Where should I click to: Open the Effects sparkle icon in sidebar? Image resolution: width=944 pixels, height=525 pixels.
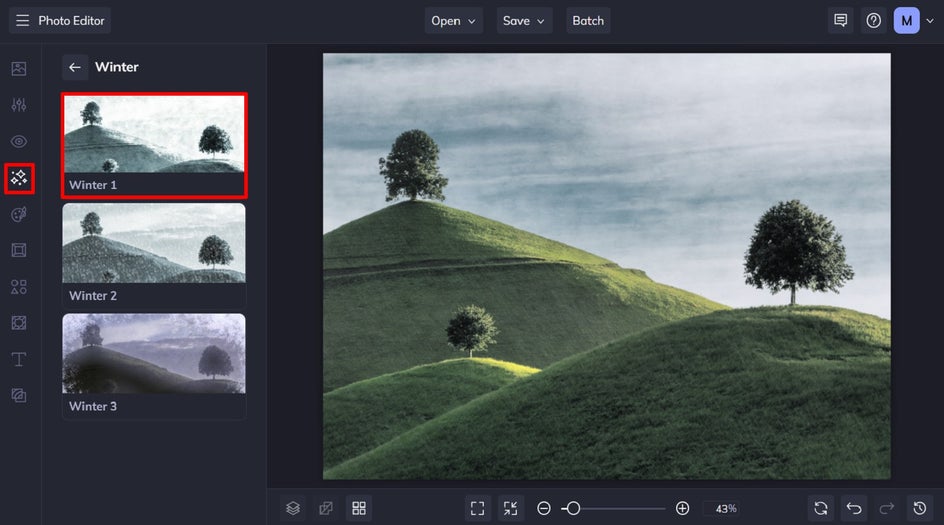[19, 178]
